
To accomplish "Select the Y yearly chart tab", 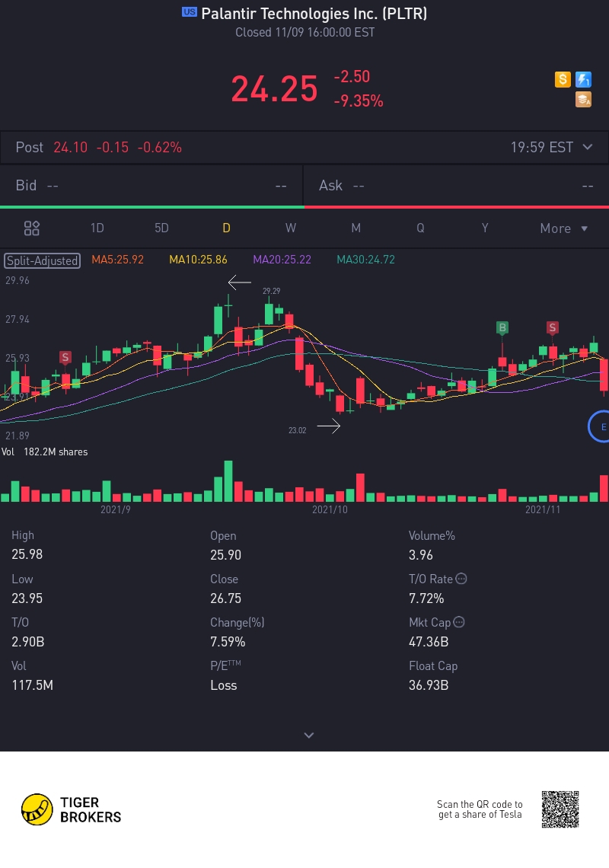I will [x=485, y=228].
